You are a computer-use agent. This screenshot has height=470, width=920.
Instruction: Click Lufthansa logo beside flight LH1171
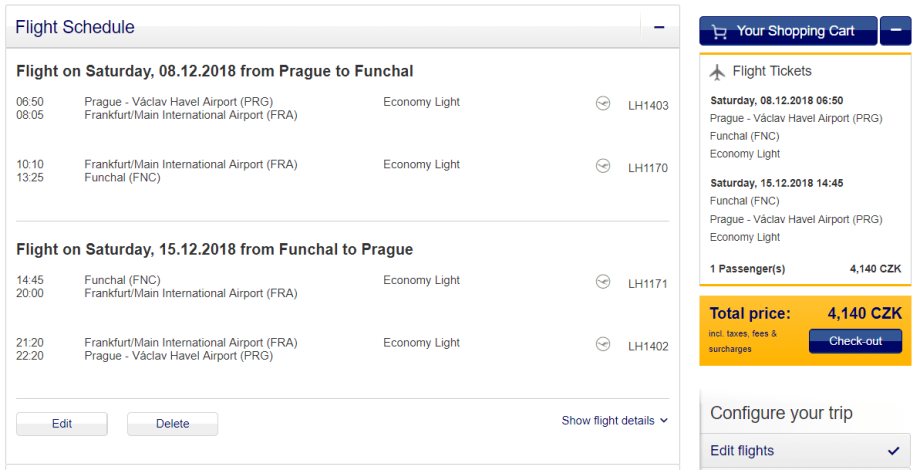point(602,281)
